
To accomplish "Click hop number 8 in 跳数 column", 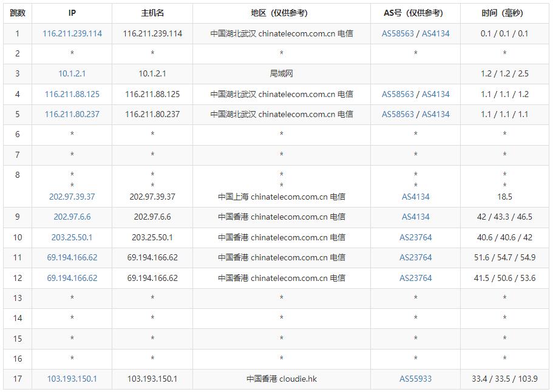I will click(x=18, y=175).
